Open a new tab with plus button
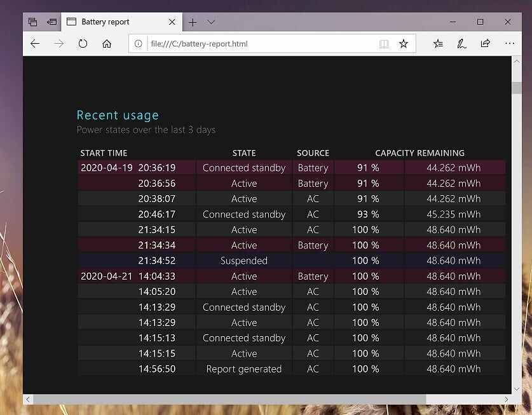Screen dimensions: 532x415 click(x=193, y=22)
